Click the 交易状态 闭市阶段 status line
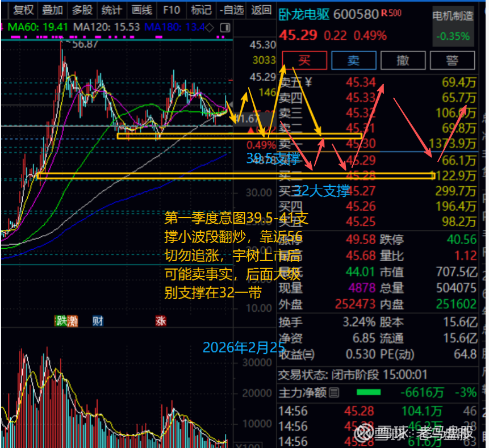The width and height of the screenshot is (489, 448). tap(352, 374)
